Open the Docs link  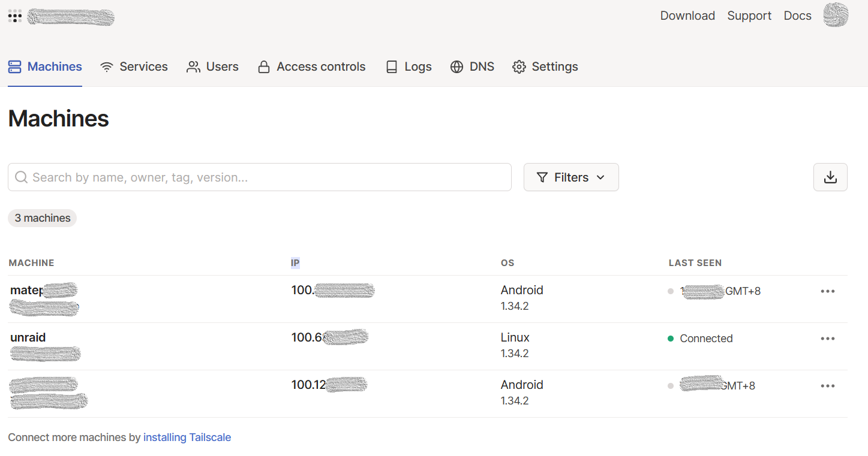797,16
